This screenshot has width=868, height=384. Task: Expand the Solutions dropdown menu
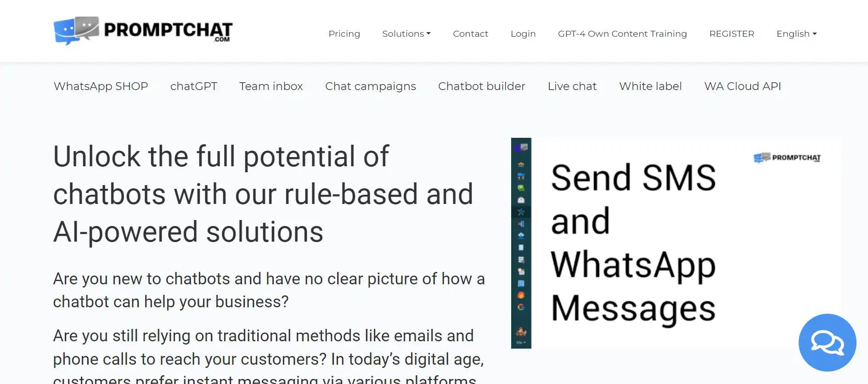(406, 34)
